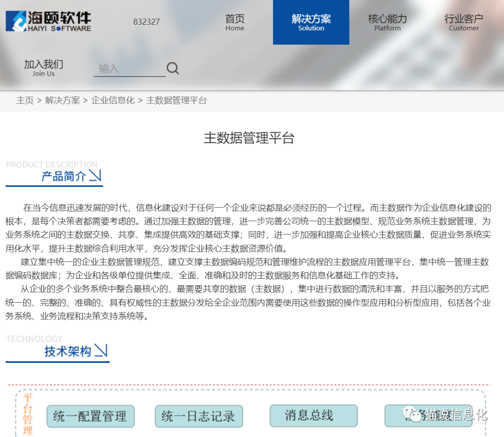Select the 解决方案 Solution tab
The width and height of the screenshot is (504, 437).
pyautogui.click(x=311, y=22)
